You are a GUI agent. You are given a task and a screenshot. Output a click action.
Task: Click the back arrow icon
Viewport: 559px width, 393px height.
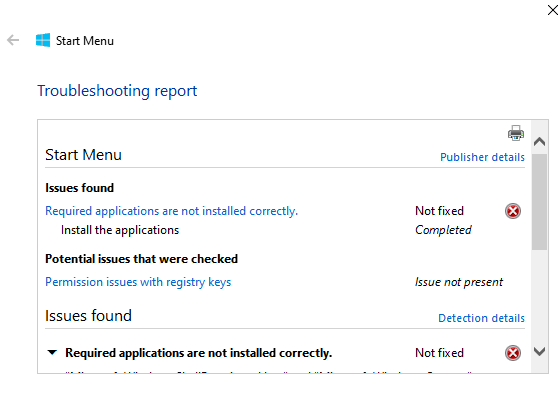(13, 40)
